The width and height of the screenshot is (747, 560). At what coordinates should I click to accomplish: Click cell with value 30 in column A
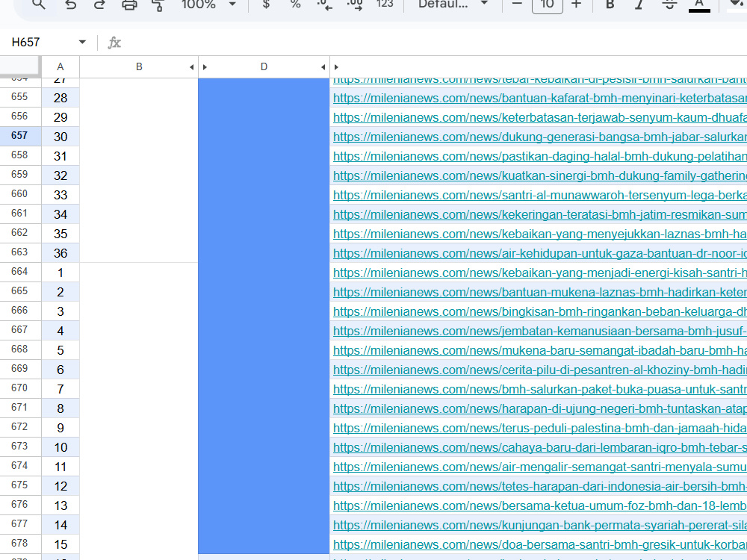61,137
